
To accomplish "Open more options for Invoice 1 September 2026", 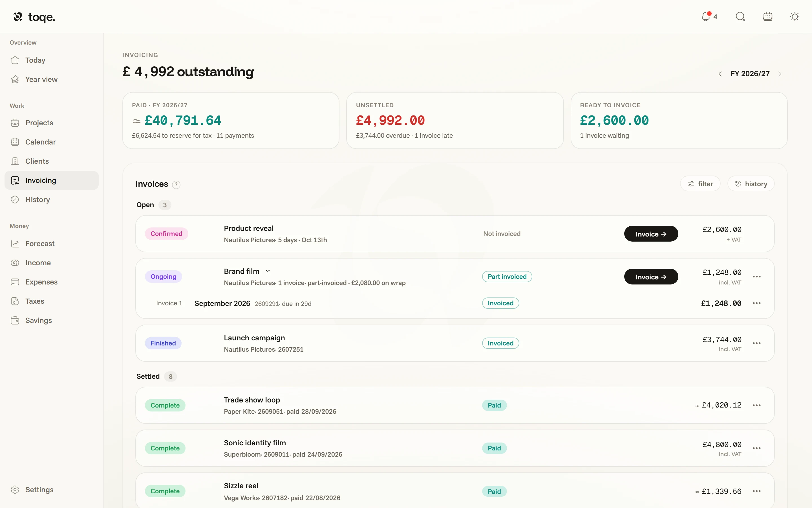I will [x=757, y=303].
